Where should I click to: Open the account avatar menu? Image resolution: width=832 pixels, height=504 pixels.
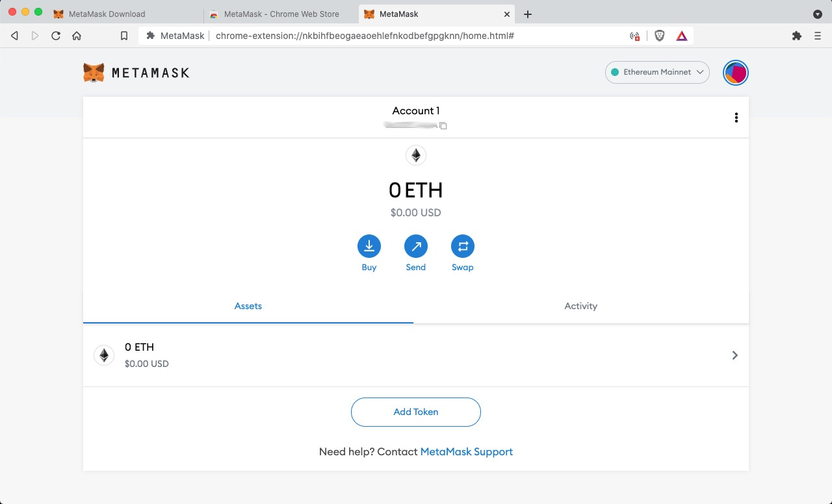pyautogui.click(x=736, y=72)
